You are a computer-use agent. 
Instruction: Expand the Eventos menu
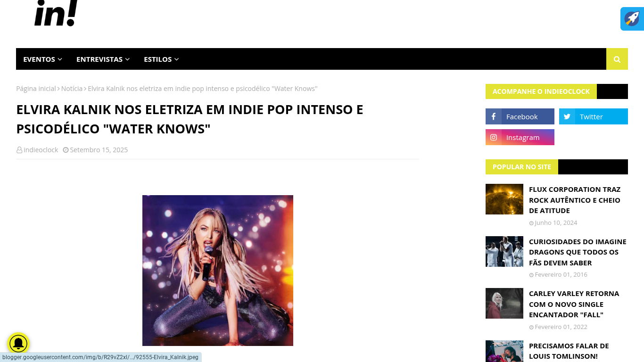[42, 59]
